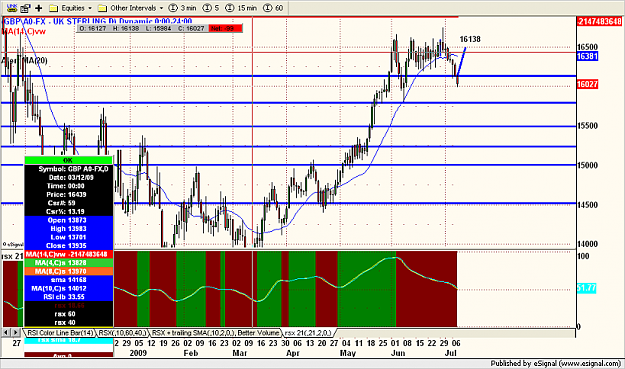Click the MA(10,C)s 14012 row
This screenshot has width=625, height=369.
pos(69,288)
